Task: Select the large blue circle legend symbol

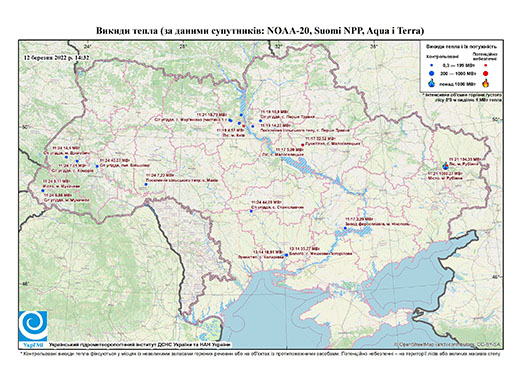Action: 432,73
